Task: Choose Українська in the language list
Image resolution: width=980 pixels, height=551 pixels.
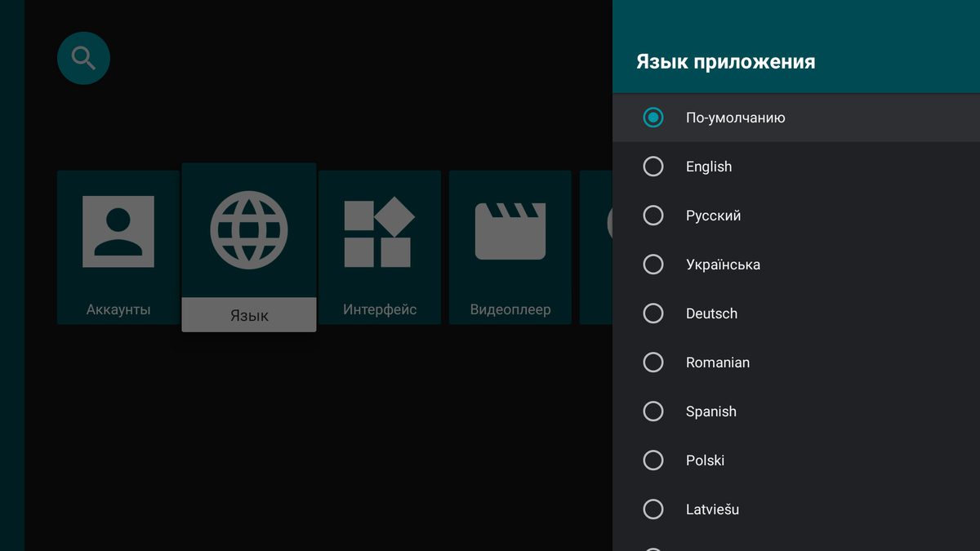Action: pyautogui.click(x=653, y=264)
